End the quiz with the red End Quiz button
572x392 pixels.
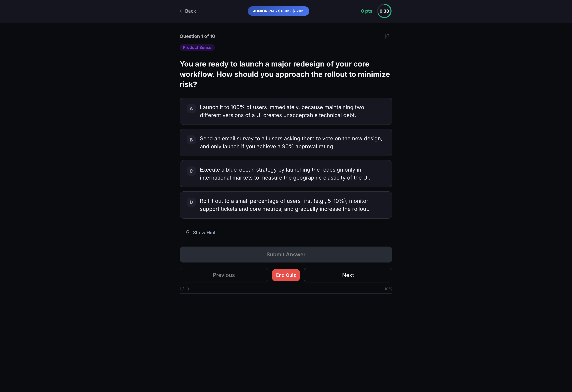tap(286, 275)
